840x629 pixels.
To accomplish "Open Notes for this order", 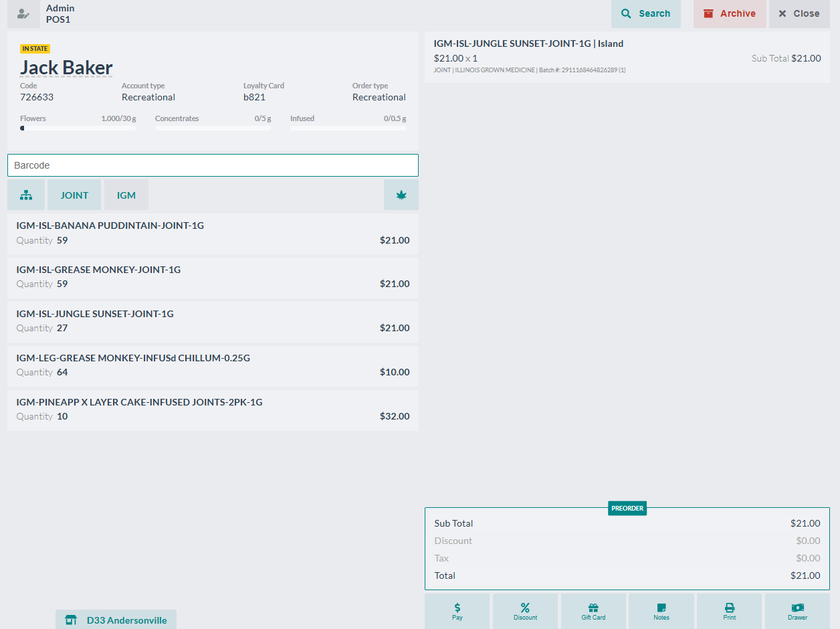I will point(661,611).
